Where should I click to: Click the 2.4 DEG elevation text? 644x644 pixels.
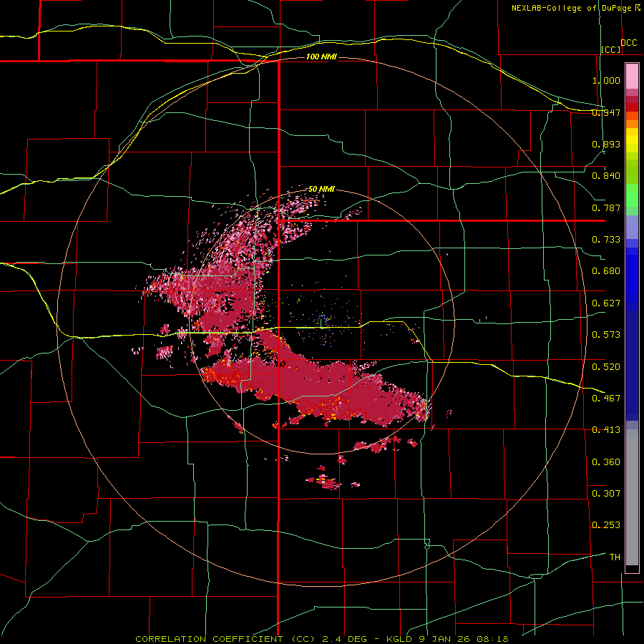pos(344,639)
